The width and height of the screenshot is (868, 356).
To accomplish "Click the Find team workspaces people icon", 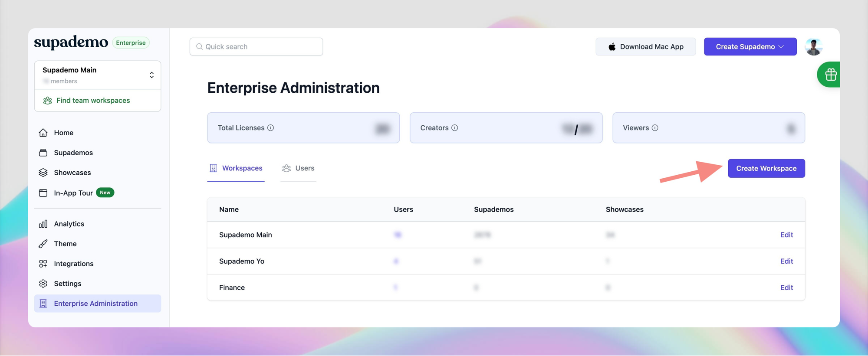I will pos(47,101).
